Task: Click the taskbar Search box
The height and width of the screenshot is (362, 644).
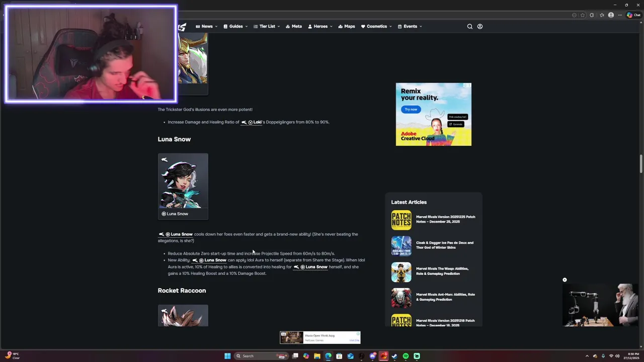Action: tap(262, 356)
